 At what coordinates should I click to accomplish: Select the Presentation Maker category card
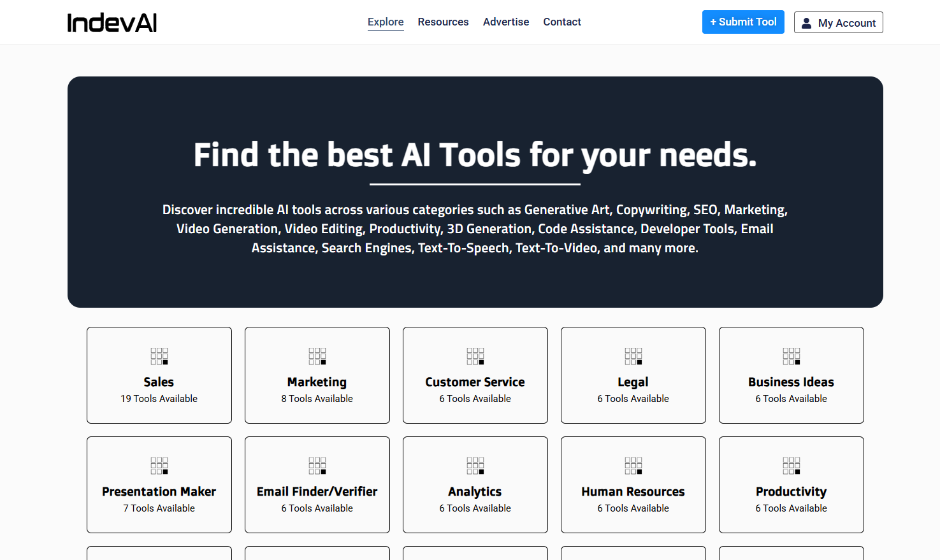159,485
